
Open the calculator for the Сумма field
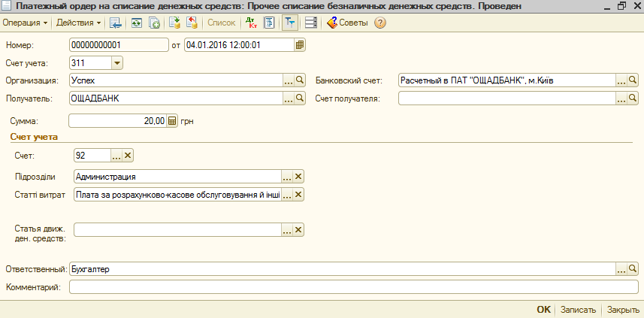pos(172,120)
